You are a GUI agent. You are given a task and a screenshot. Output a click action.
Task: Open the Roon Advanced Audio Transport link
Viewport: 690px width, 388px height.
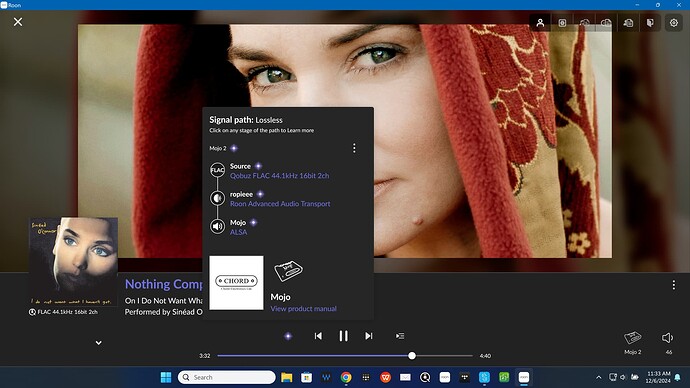tap(280, 204)
